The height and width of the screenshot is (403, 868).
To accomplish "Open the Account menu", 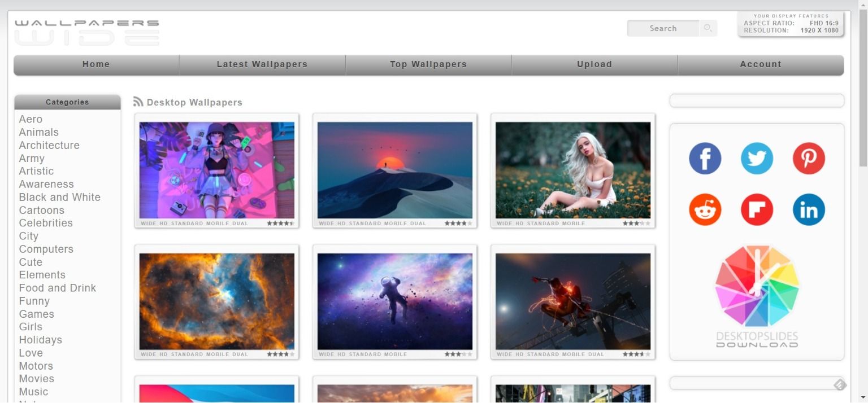I will (x=761, y=64).
